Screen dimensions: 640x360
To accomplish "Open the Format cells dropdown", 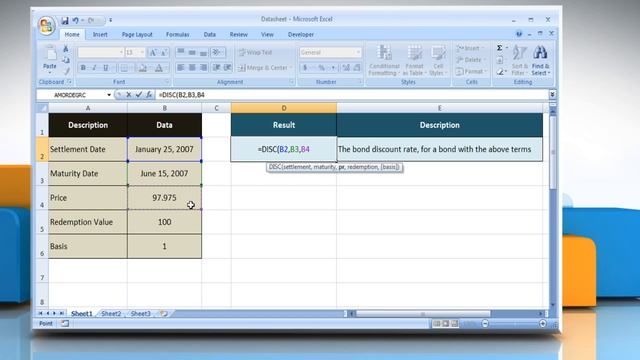I will click(x=470, y=71).
